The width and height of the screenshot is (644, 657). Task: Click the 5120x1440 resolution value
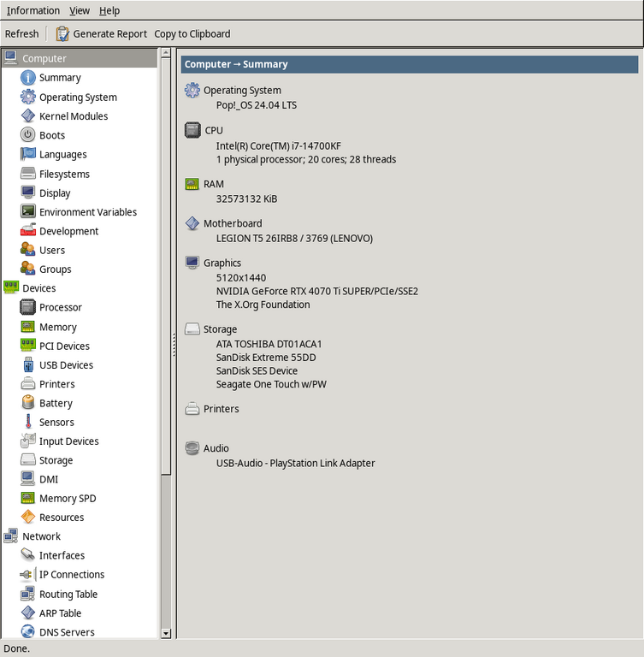241,278
